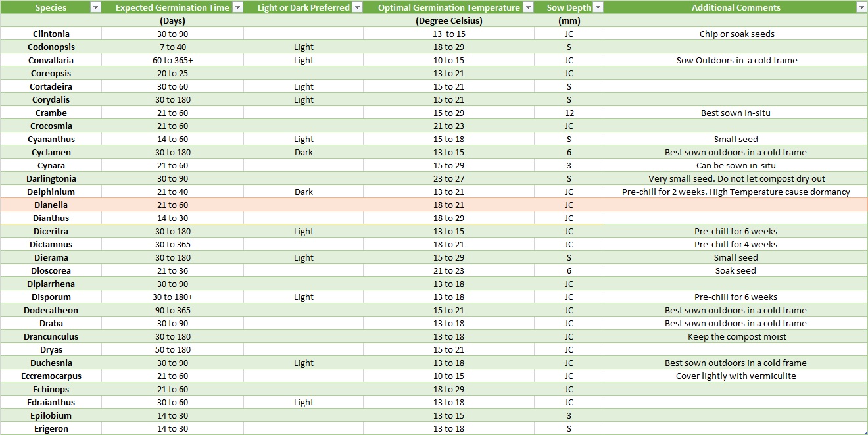Screen dimensions: 868x435
Task: Click the Dierama species cell
Action: [x=51, y=257]
